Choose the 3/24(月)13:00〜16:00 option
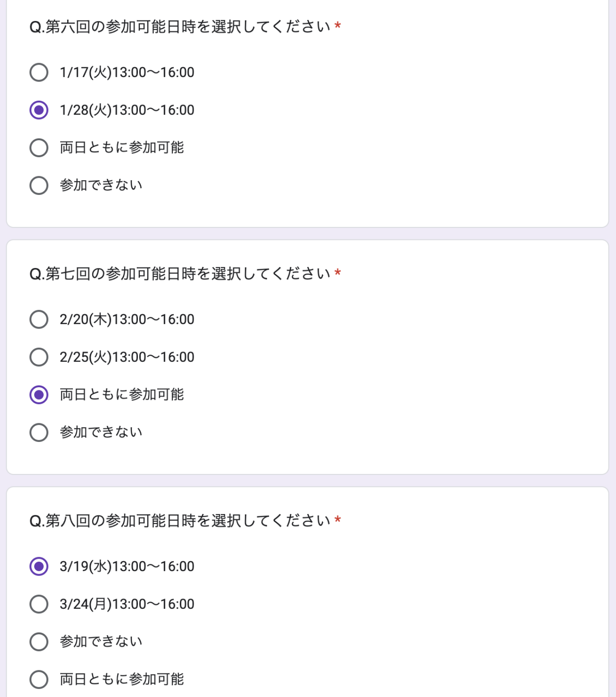The height and width of the screenshot is (697, 616). click(x=39, y=604)
